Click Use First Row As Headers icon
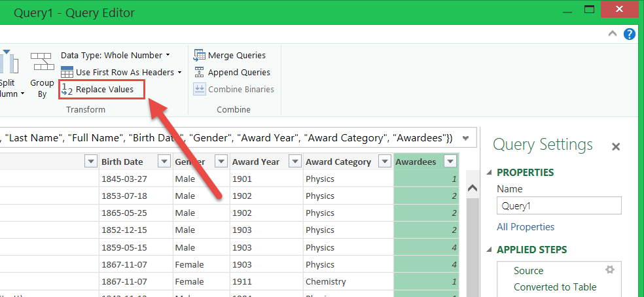 point(67,73)
